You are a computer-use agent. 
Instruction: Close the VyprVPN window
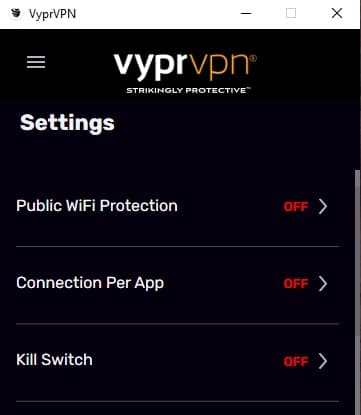click(337, 13)
